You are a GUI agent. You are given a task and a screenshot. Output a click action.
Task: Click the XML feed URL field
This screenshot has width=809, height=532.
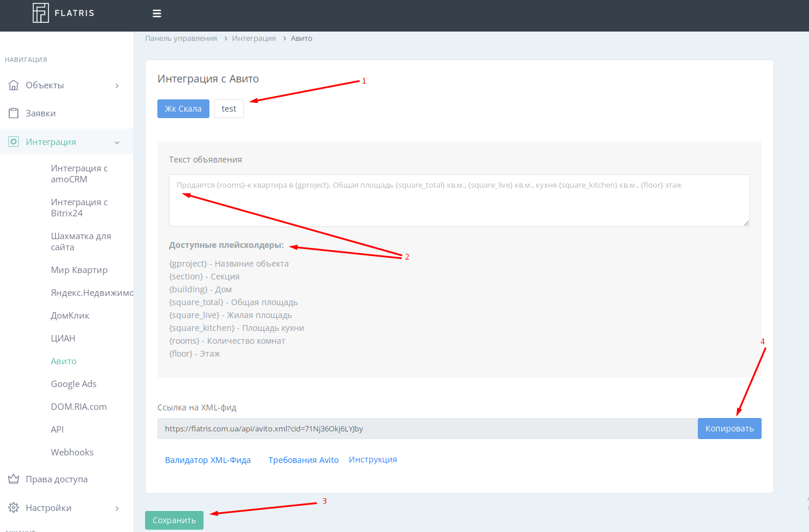(x=428, y=429)
